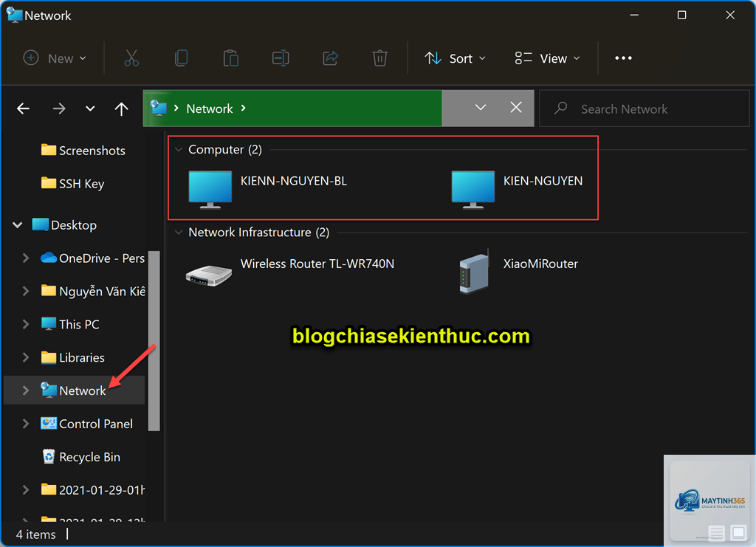Expand the OneDrive tree node
This screenshot has height=547, width=756.
pyautogui.click(x=26, y=258)
